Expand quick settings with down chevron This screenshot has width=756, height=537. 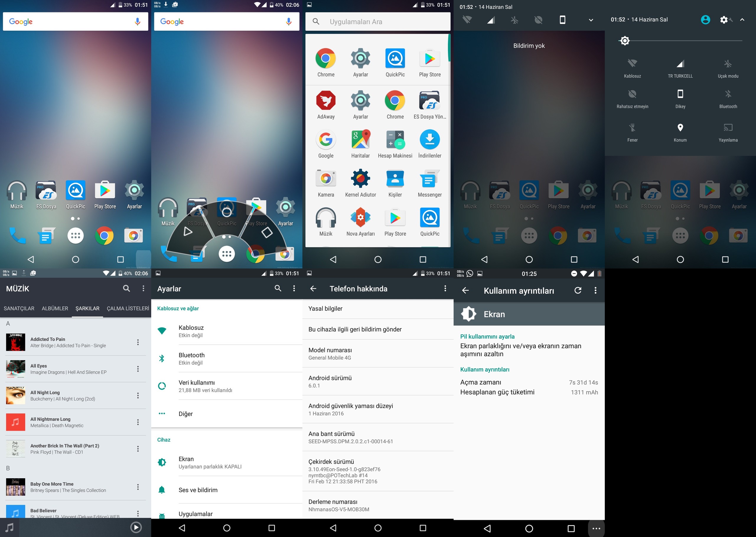(x=591, y=20)
